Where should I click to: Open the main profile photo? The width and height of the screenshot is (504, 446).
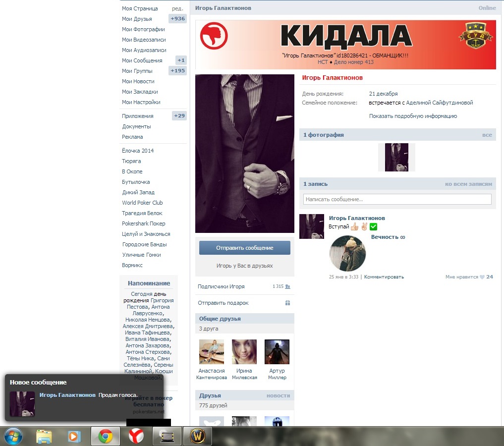(x=245, y=154)
